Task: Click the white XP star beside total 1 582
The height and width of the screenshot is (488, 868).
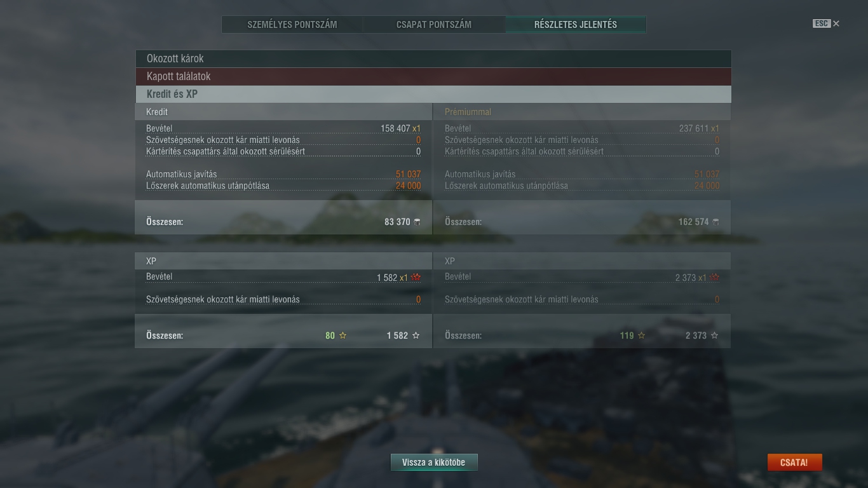Action: tap(416, 335)
